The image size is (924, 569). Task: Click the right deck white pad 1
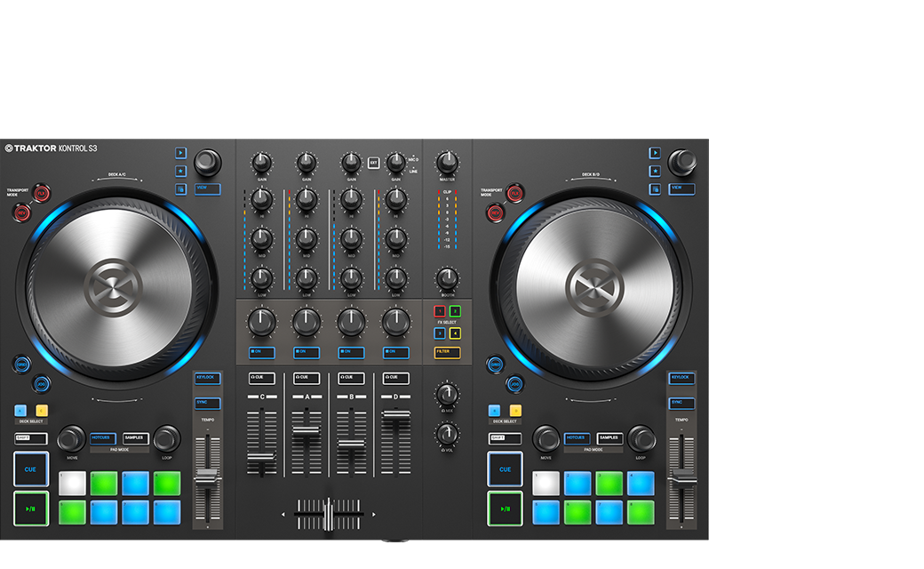[x=546, y=484]
